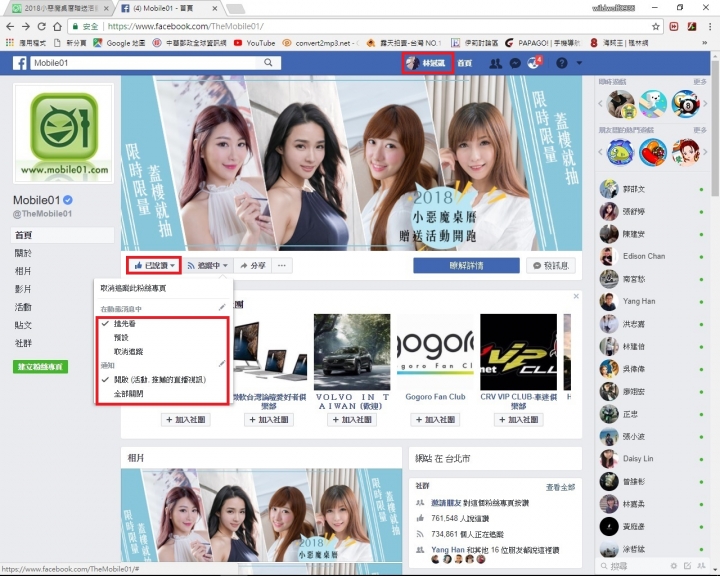Click the address bar URL
The height and width of the screenshot is (576, 720).
click(186, 27)
